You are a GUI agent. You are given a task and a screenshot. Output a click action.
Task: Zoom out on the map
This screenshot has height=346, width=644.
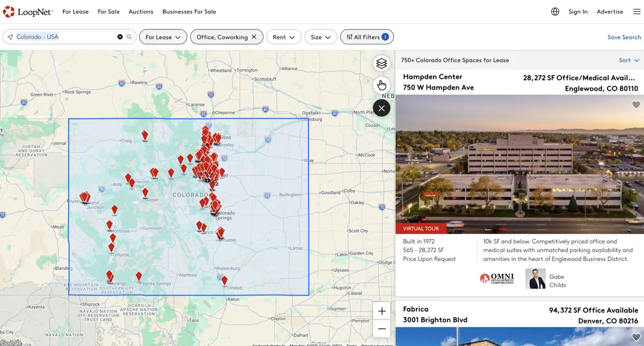382,329
